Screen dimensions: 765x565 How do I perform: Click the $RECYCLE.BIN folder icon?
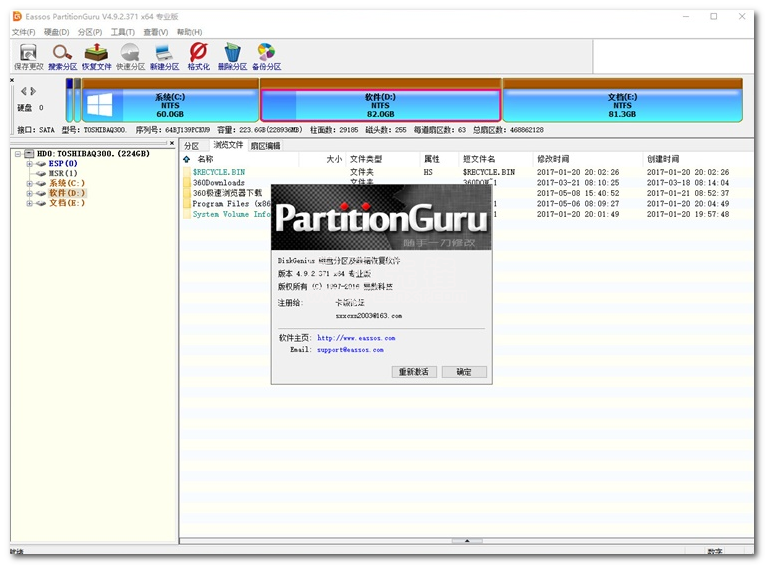187,172
